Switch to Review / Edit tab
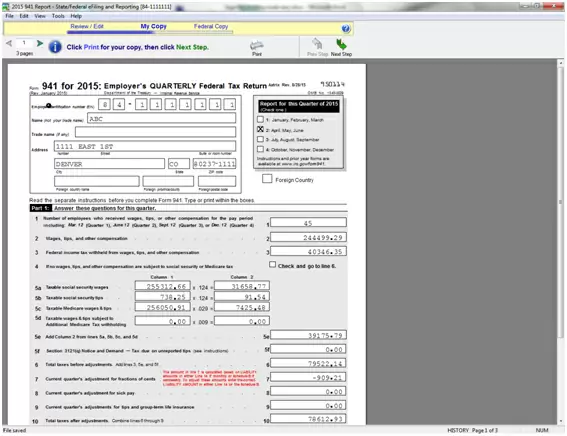 click(87, 26)
